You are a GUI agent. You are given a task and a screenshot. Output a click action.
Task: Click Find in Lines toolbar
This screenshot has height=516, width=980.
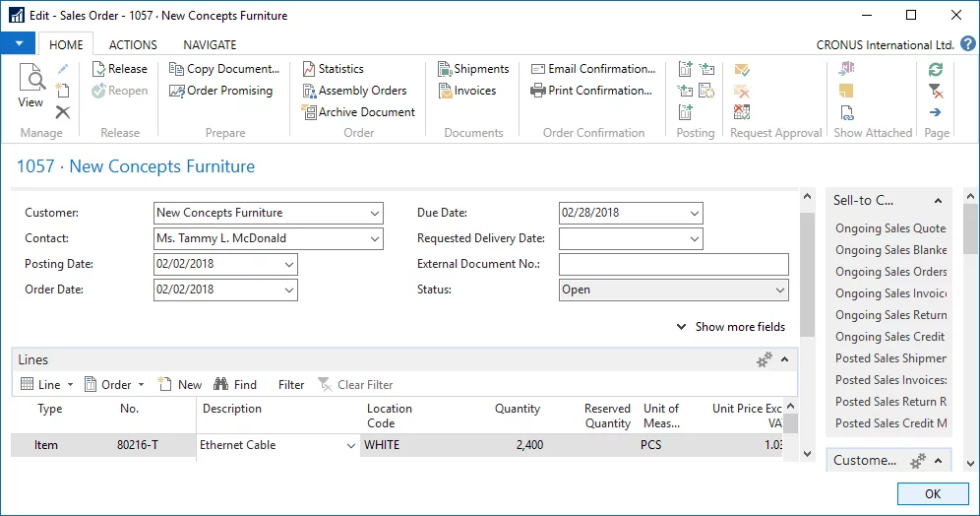235,385
